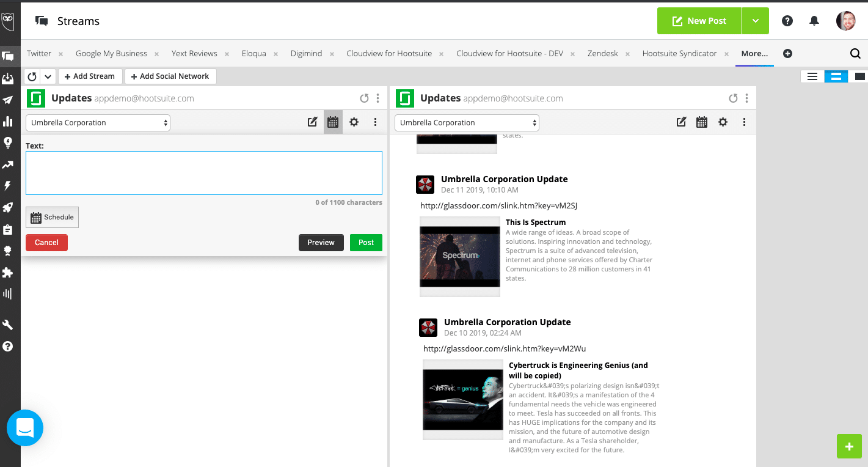Open Publisher paper plane icon
The width and height of the screenshot is (868, 467).
[8, 100]
